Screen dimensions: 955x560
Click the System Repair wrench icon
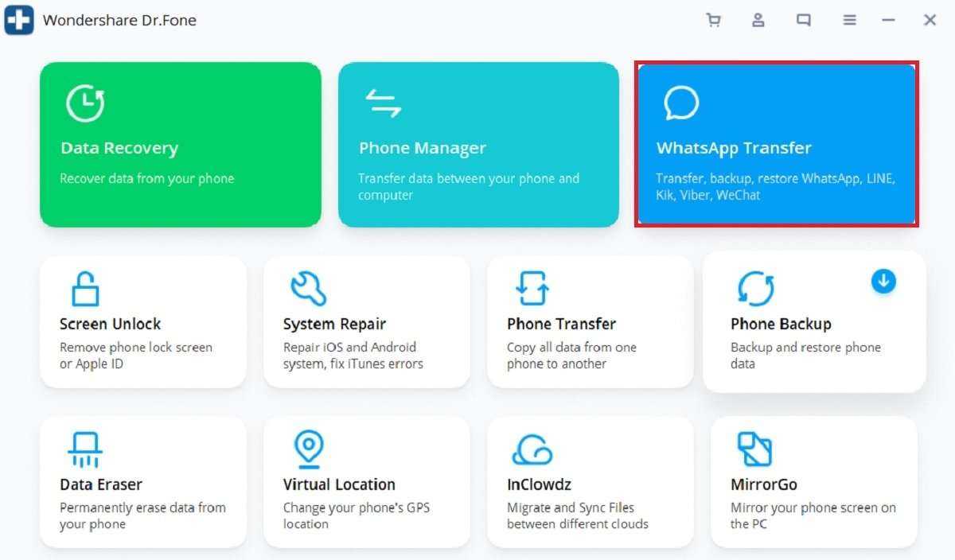(x=308, y=289)
